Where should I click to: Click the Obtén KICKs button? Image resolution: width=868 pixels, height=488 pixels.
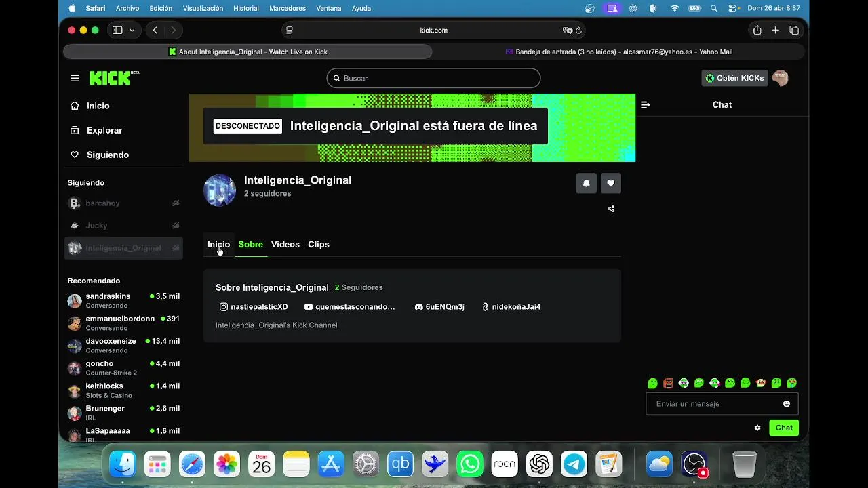(x=734, y=78)
